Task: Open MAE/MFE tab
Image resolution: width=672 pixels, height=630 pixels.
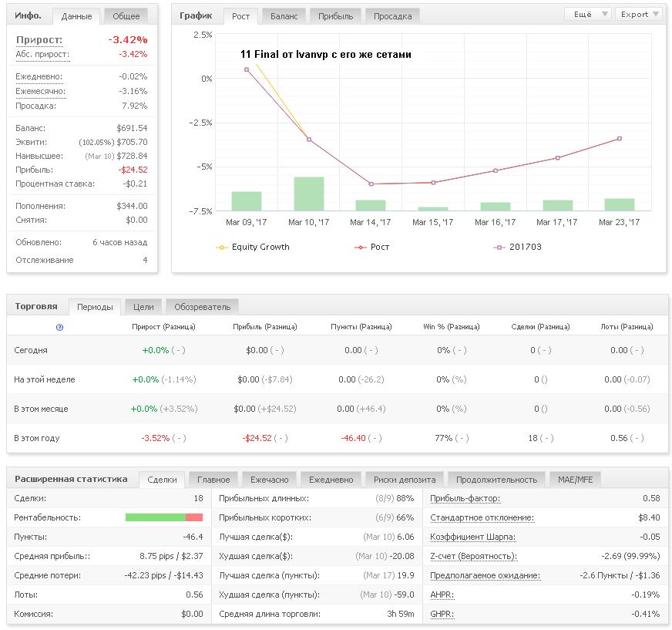Action: tap(575, 480)
